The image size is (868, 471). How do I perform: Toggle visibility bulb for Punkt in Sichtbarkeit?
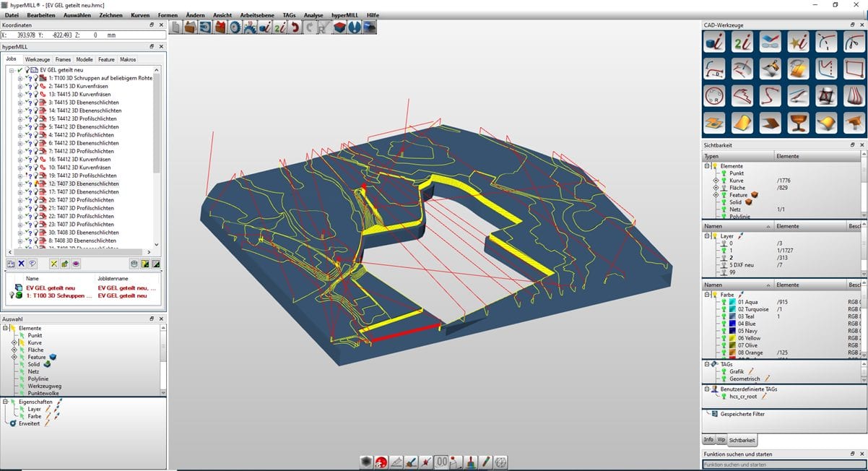(x=724, y=173)
